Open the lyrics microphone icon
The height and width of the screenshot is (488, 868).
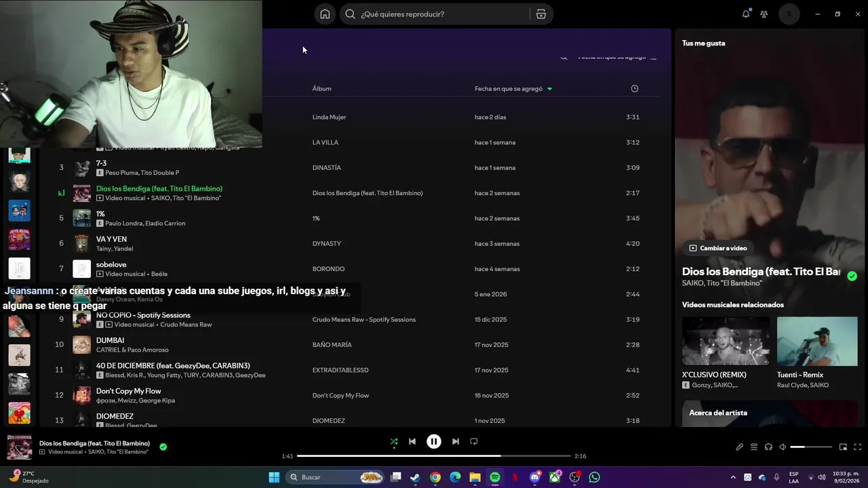740,447
